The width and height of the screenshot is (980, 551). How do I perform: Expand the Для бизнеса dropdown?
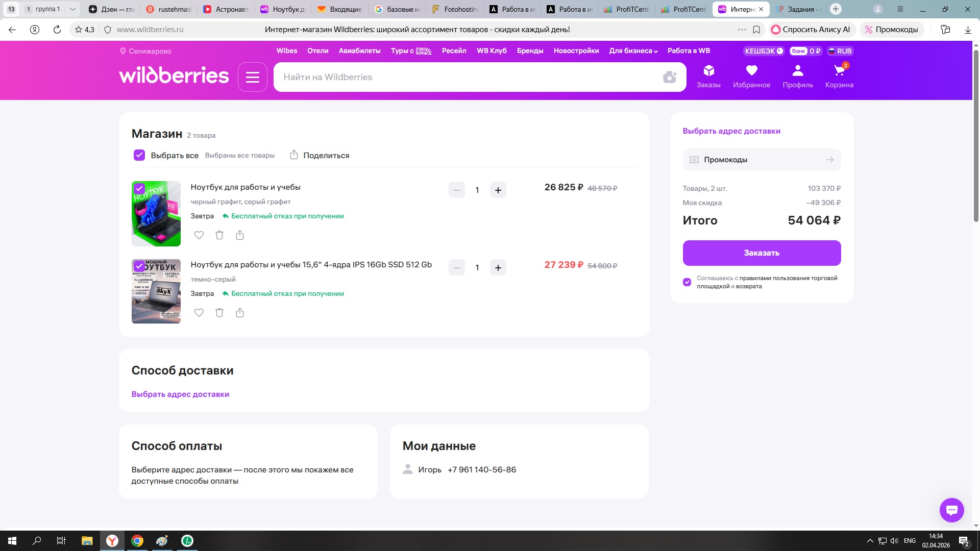coord(633,51)
